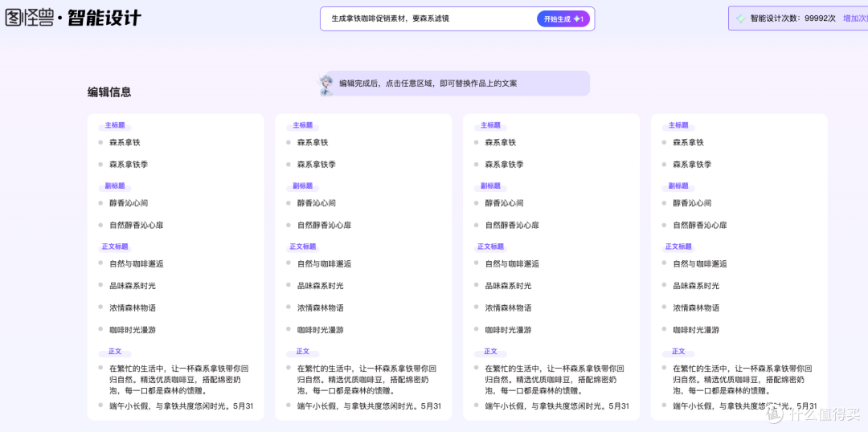Pick 醇香沁心间 in the first card

129,203
